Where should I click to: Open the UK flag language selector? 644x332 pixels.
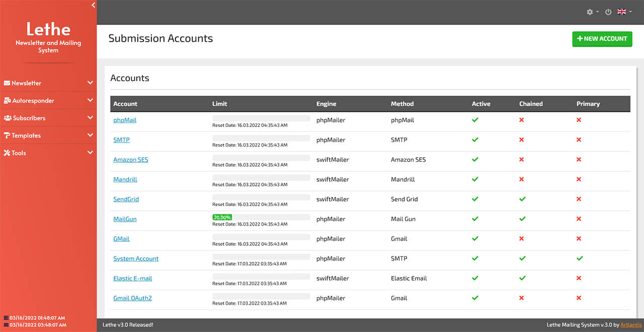pyautogui.click(x=624, y=12)
